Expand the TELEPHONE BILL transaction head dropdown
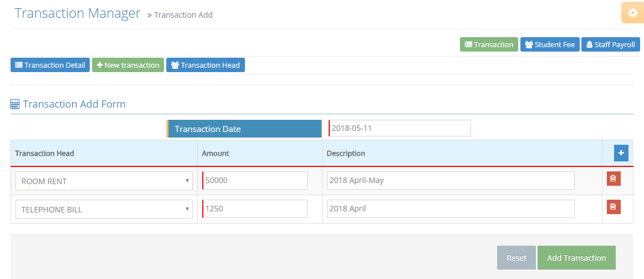The image size is (644, 279). click(x=104, y=209)
